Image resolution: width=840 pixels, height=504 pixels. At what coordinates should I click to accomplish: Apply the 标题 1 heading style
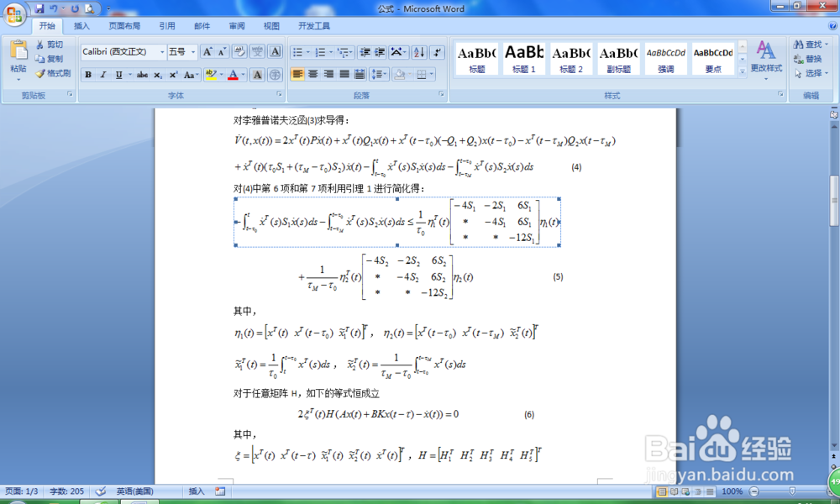click(x=523, y=59)
